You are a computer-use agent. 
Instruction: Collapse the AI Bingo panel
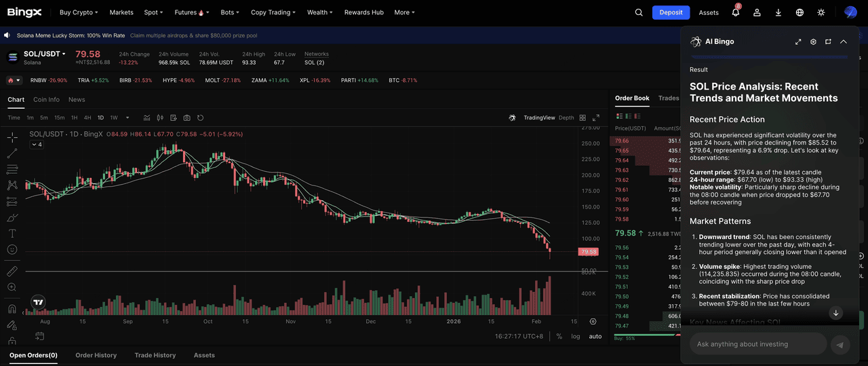pyautogui.click(x=843, y=42)
